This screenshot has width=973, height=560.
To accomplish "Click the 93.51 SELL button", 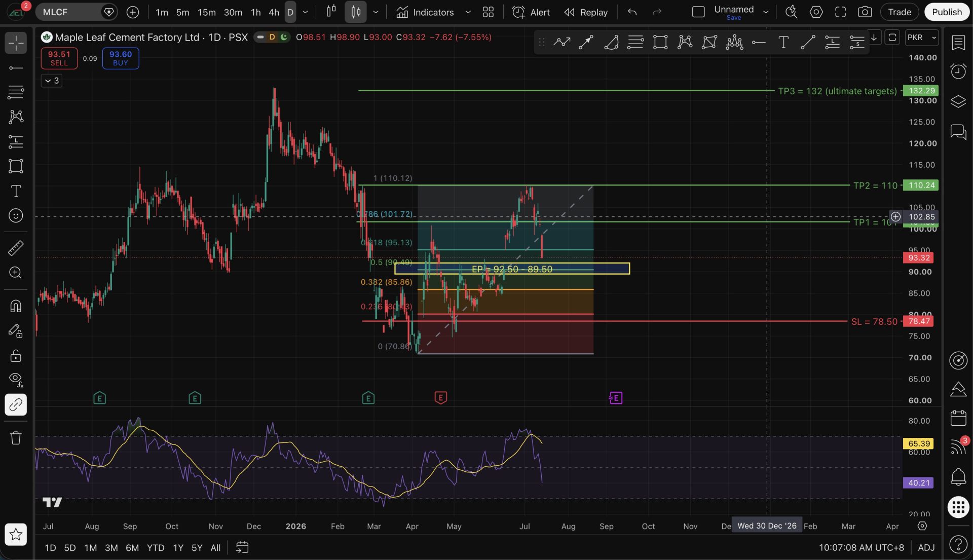I will 59,58.
